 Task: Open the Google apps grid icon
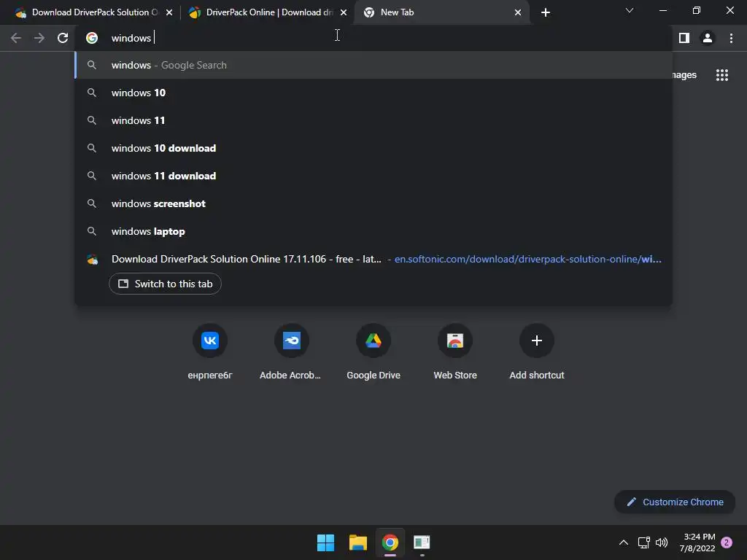coord(722,75)
